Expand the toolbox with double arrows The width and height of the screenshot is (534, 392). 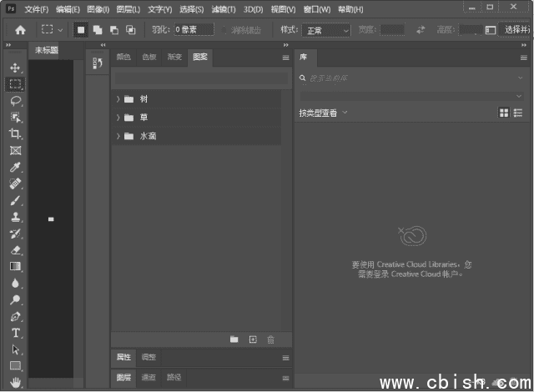(x=8, y=45)
